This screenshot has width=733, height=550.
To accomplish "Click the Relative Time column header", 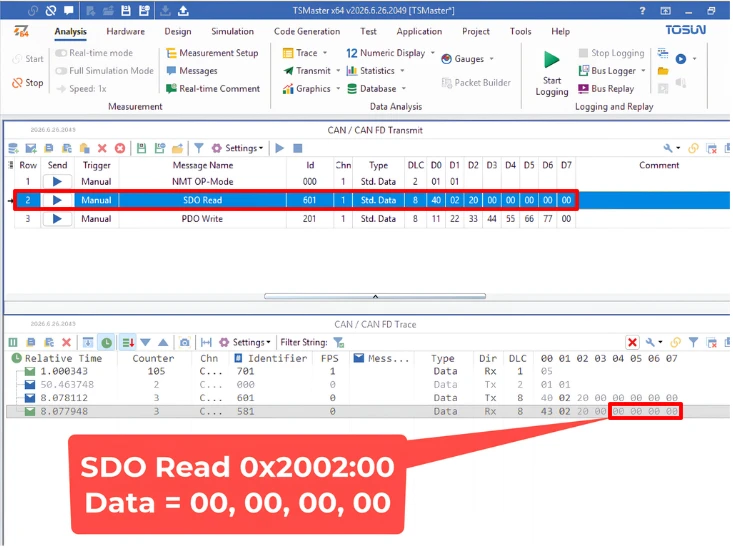I will [x=63, y=358].
